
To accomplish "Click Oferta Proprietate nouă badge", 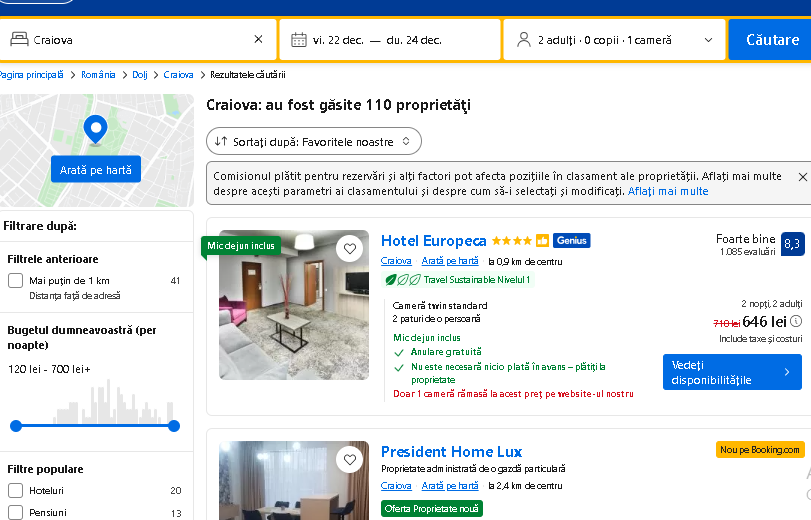I will [x=432, y=509].
